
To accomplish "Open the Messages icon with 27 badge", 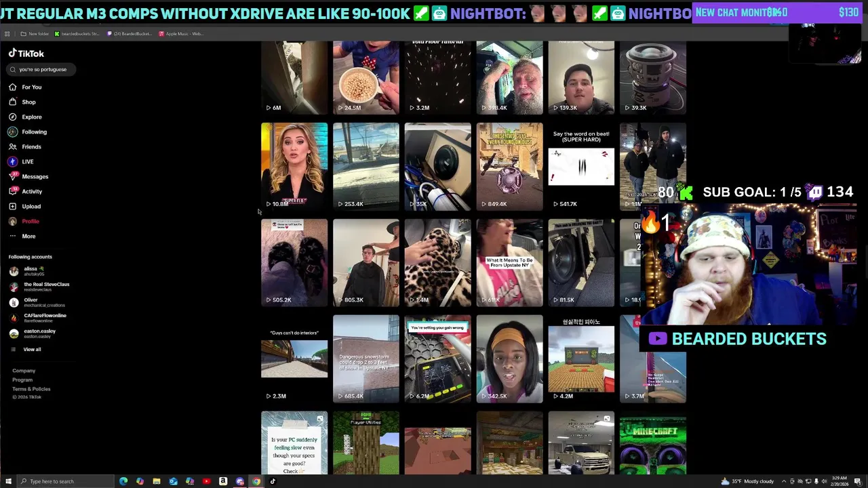I will [12, 176].
